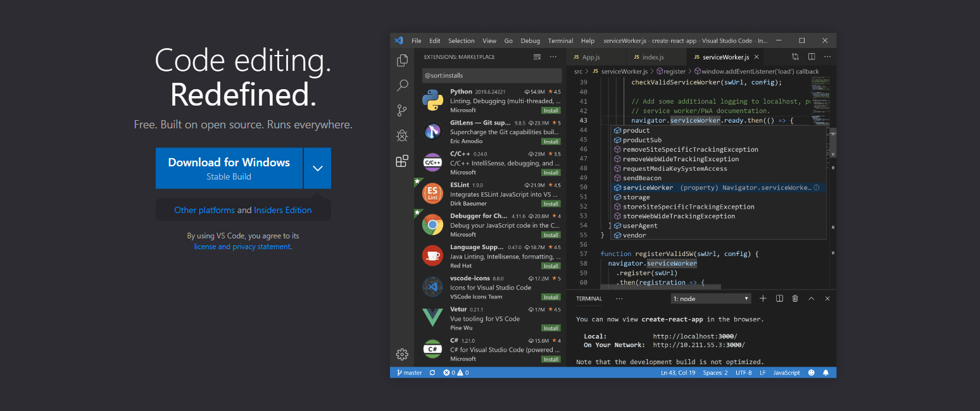Open notifications bell in status bar
The image size is (980, 411).
pos(826,373)
